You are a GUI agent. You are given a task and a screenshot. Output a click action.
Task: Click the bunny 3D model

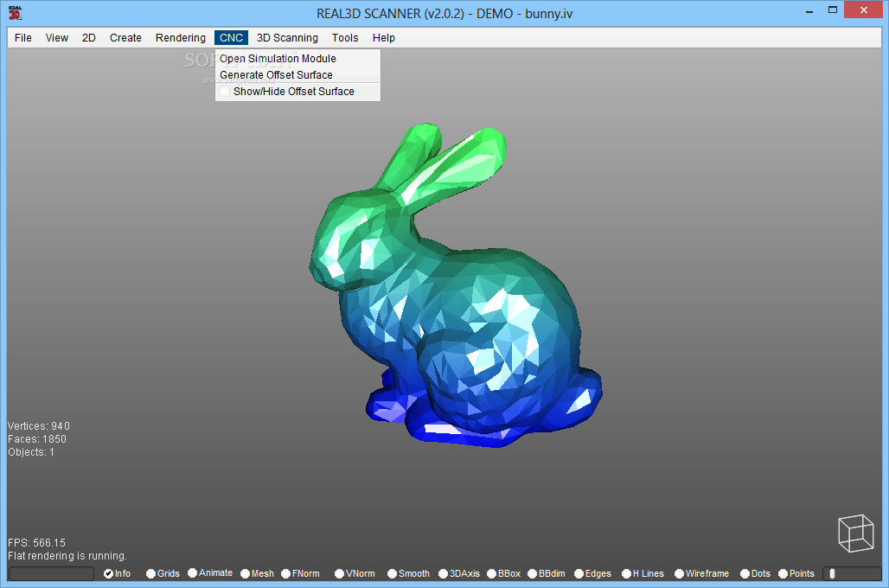coord(455,284)
